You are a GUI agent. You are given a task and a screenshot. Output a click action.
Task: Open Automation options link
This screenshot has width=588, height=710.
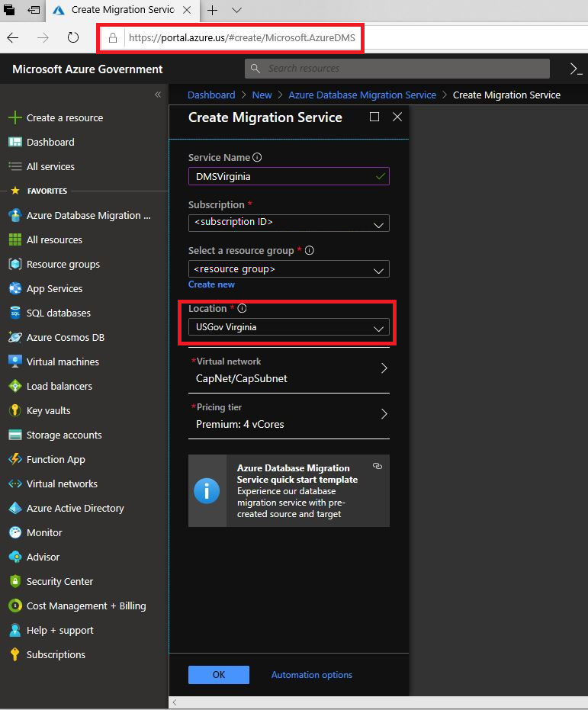312,675
